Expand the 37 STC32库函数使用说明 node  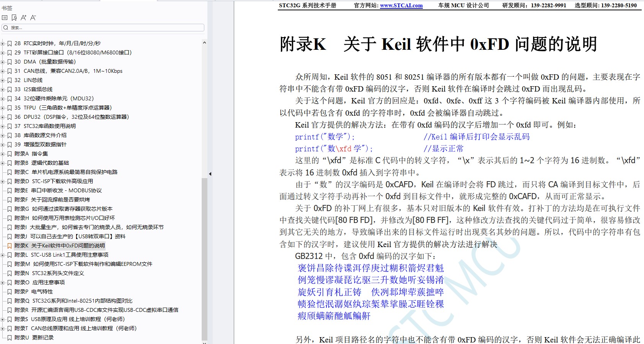click(x=3, y=126)
